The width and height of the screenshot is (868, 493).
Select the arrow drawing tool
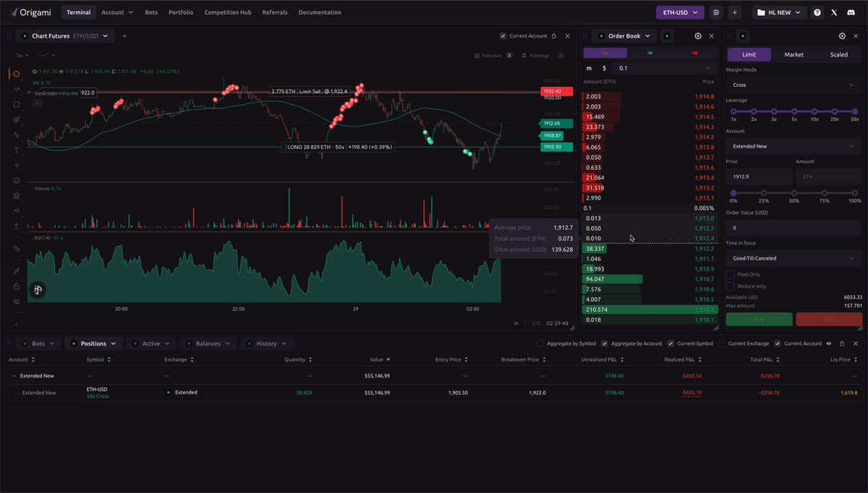tap(16, 165)
